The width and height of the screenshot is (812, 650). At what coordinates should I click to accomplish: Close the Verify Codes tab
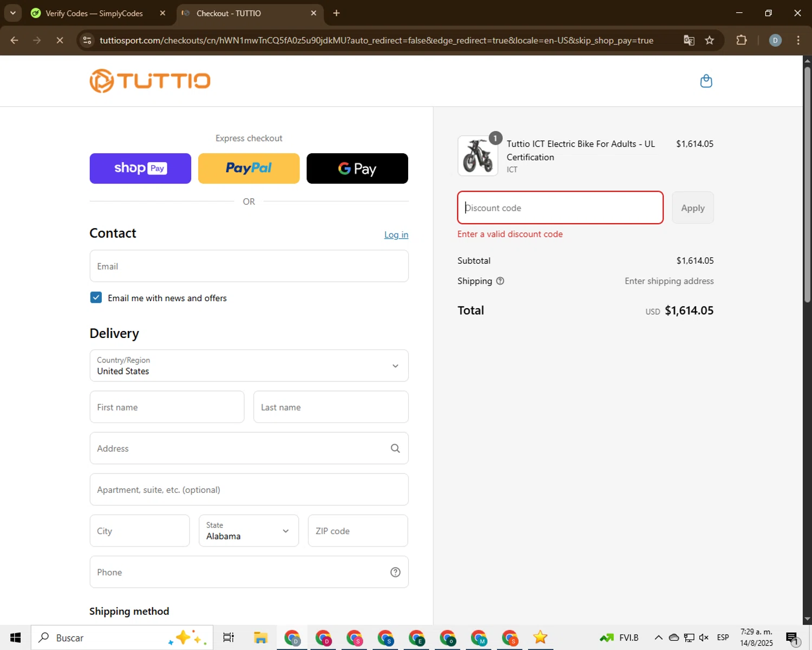[162, 13]
